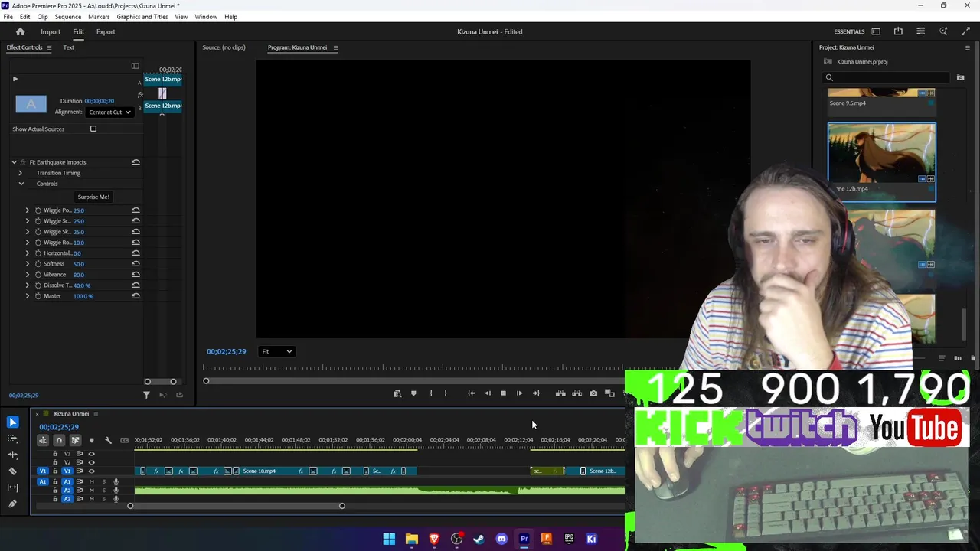This screenshot has width=980, height=551.
Task: Stop playback in Program Monitor
Action: click(x=503, y=393)
